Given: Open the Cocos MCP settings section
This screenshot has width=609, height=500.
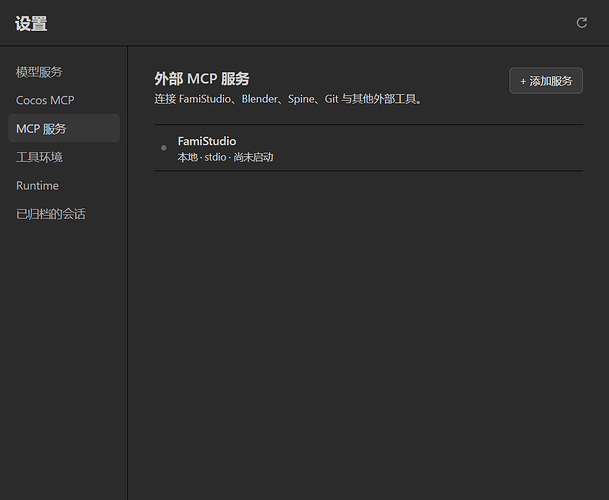Looking at the screenshot, I should point(64,100).
